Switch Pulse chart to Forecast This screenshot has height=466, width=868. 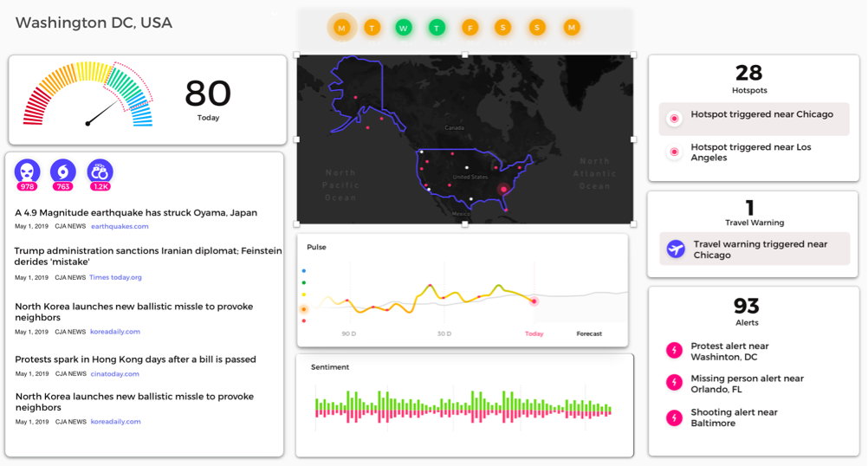coord(589,333)
